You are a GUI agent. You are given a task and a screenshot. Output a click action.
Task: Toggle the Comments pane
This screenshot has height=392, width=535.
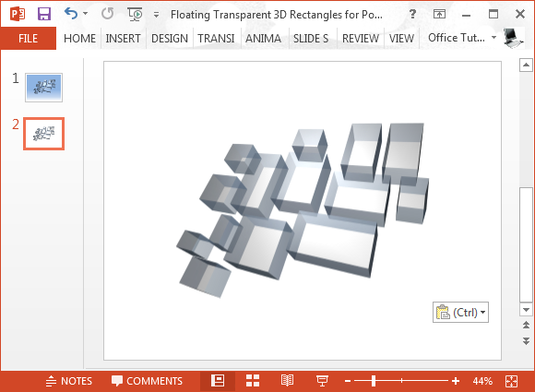pos(147,381)
